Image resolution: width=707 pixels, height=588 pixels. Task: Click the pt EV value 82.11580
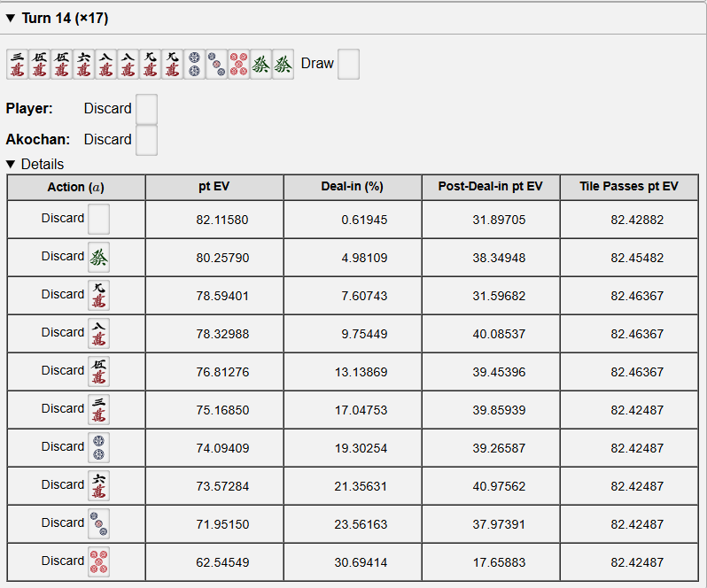[221, 220]
